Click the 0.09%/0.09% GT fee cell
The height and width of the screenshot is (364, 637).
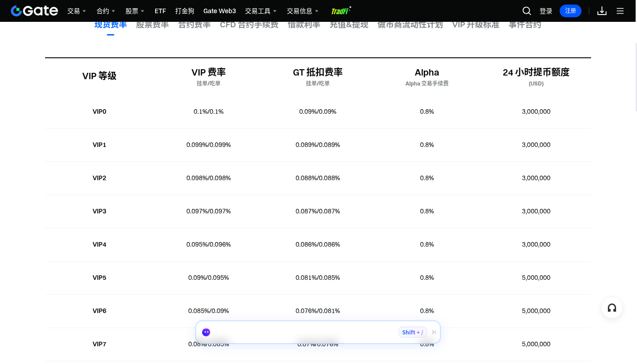coord(318,111)
